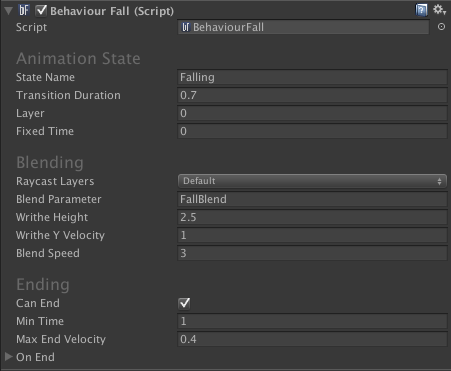Expand the On End event foldout
Viewport: 451px width, 371px height.
click(9, 357)
